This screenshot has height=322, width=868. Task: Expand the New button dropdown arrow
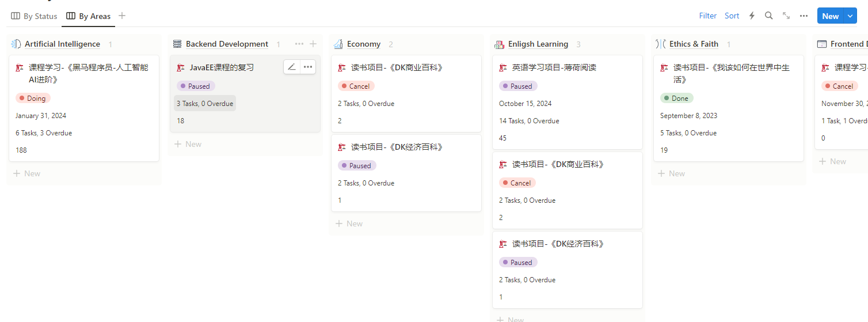point(851,16)
